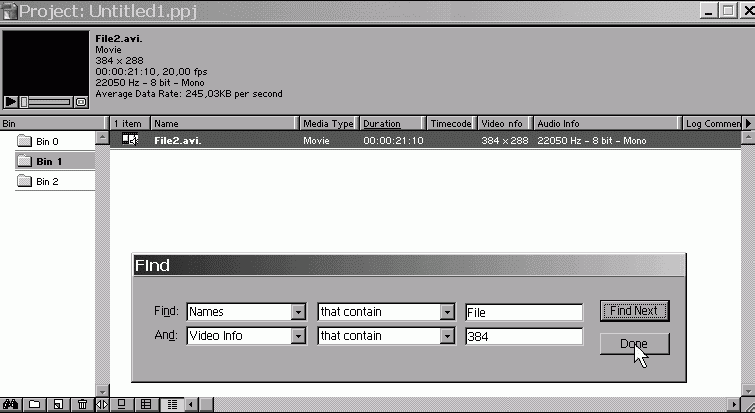Screen dimensions: 755x413
Task: Expand the first 'that contain' dropdown
Action: tap(447, 312)
